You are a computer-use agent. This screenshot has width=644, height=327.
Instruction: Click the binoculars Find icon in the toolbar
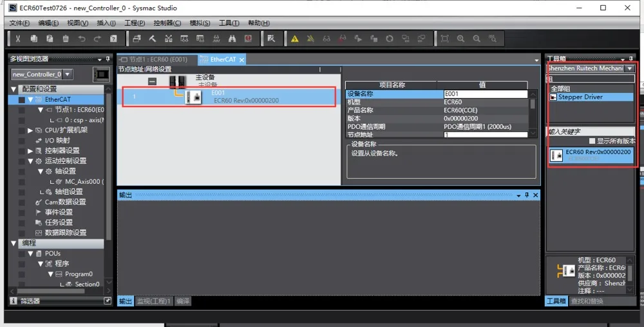(232, 39)
